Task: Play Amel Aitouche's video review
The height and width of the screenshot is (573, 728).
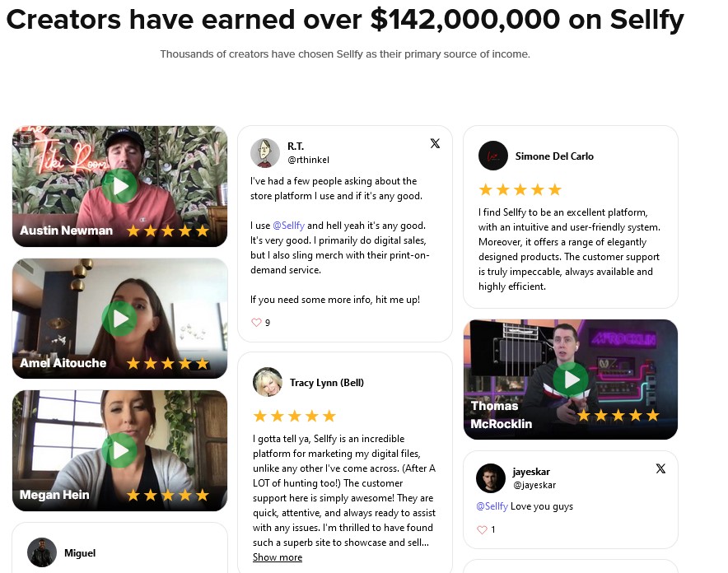Action: click(x=119, y=319)
